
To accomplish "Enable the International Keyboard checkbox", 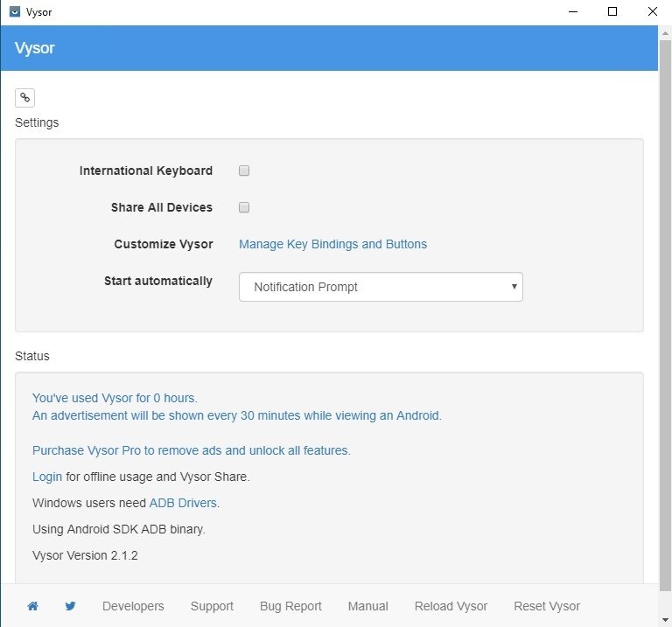I will click(x=244, y=171).
